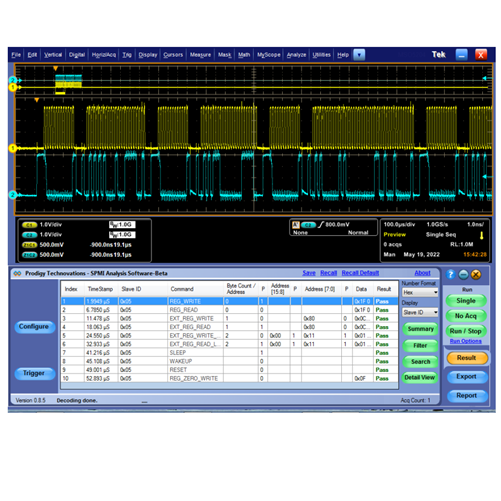
Task: Click the Z1C2 zoom badge
Action: (29, 255)
